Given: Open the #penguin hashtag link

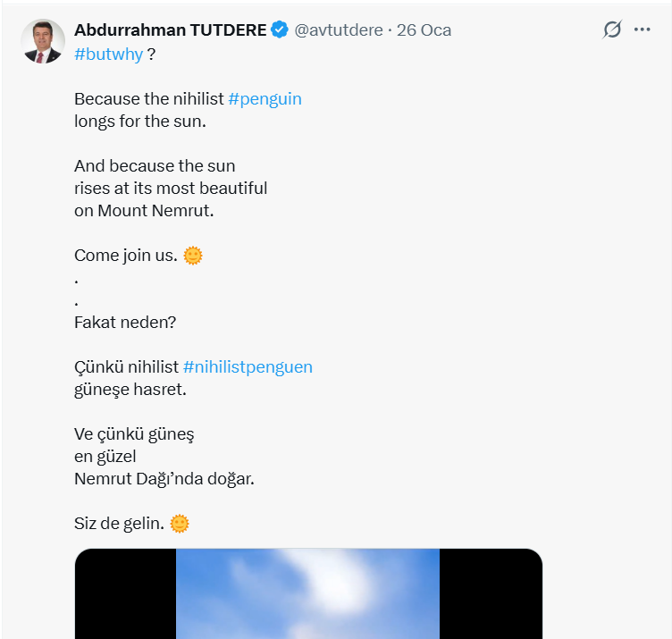Looking at the screenshot, I should [265, 98].
